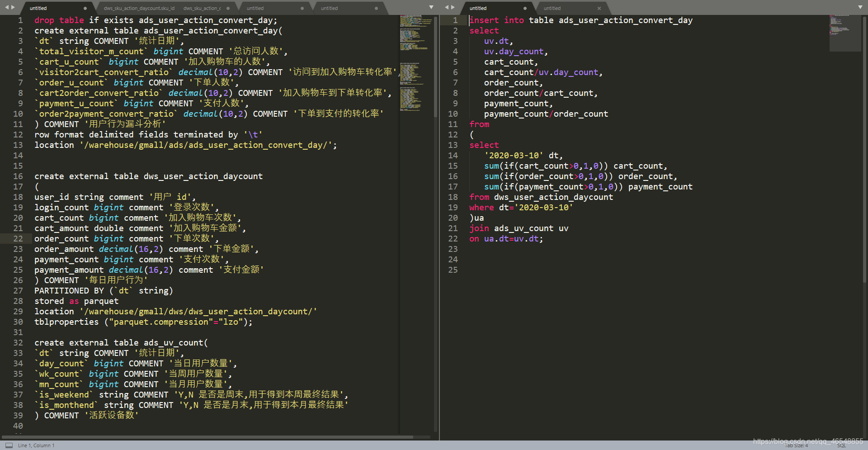Click 'from dws_user_action_daycount' line
The height and width of the screenshot is (450, 868).
coord(541,197)
